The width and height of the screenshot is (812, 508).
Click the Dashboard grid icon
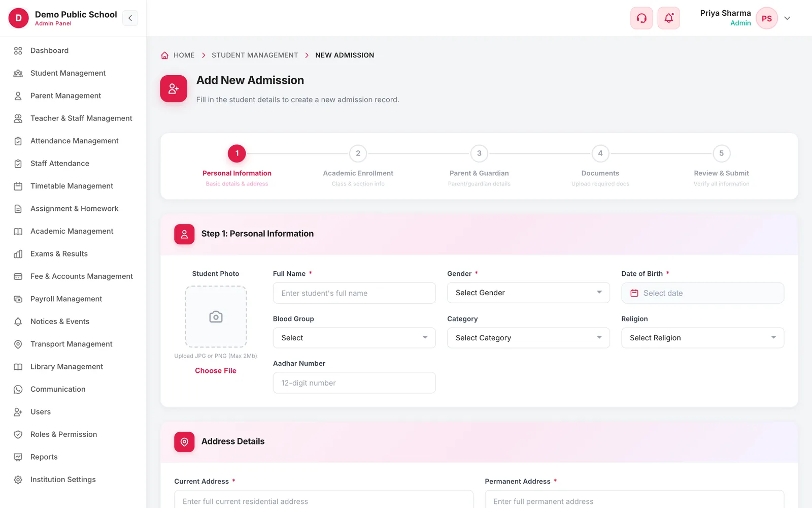(x=18, y=51)
